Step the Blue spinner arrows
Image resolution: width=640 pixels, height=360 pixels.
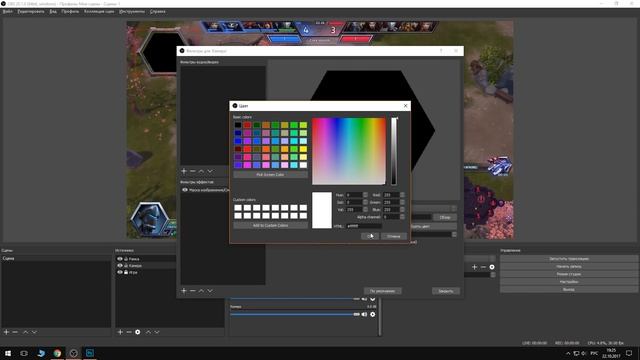[402, 210]
